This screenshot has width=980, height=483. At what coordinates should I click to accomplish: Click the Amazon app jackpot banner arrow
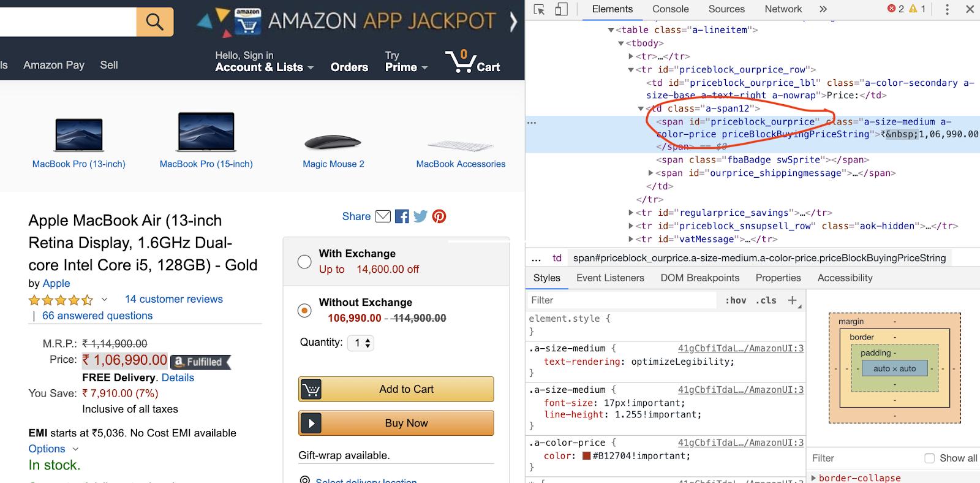pyautogui.click(x=513, y=22)
